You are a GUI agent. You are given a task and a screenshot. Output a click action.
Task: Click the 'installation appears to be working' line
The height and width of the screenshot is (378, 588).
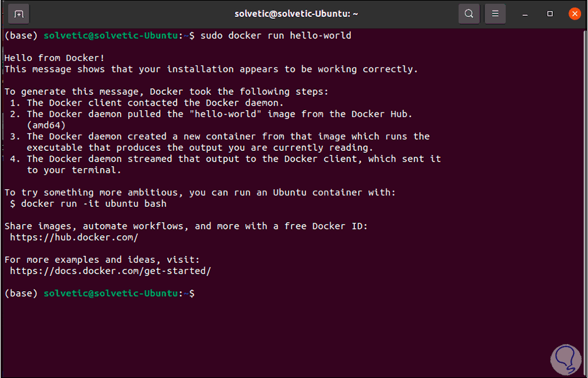(x=210, y=69)
